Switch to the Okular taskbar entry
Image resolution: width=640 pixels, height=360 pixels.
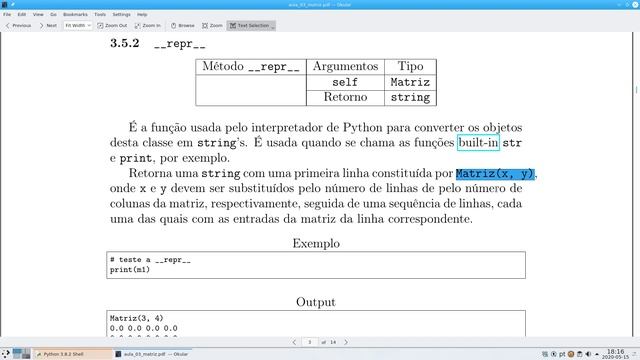pos(152,354)
